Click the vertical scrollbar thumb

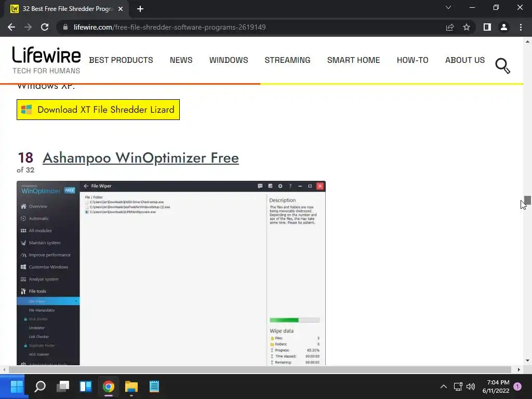(x=527, y=200)
